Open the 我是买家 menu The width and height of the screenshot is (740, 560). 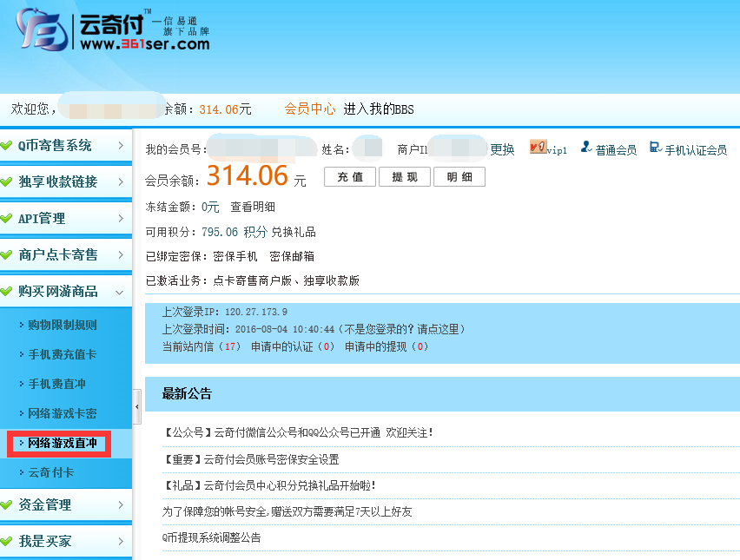pos(66,541)
